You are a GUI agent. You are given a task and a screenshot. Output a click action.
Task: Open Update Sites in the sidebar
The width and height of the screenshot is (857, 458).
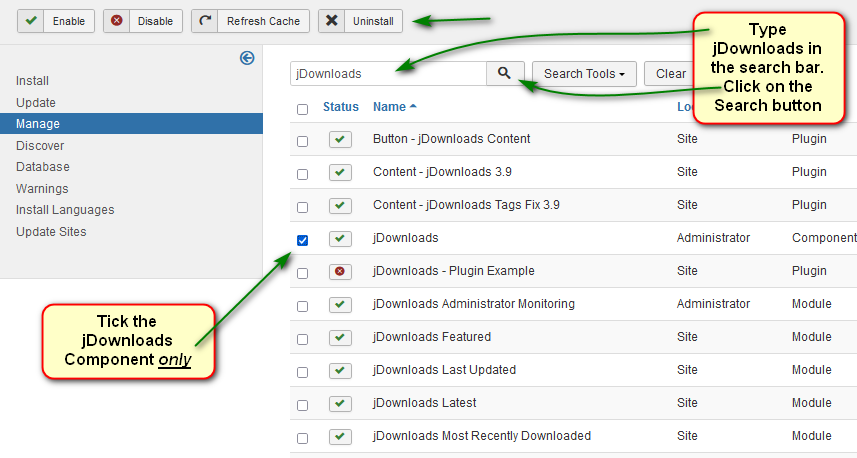coord(51,232)
